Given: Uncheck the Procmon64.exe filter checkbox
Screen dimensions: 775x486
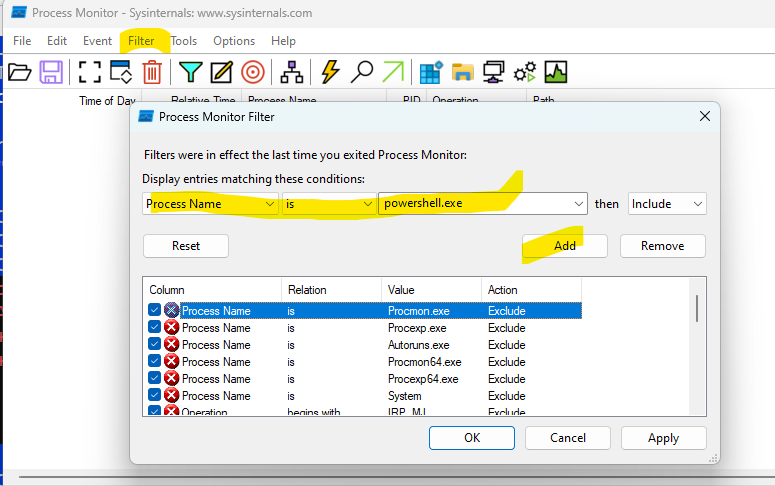Looking at the screenshot, I should [154, 361].
